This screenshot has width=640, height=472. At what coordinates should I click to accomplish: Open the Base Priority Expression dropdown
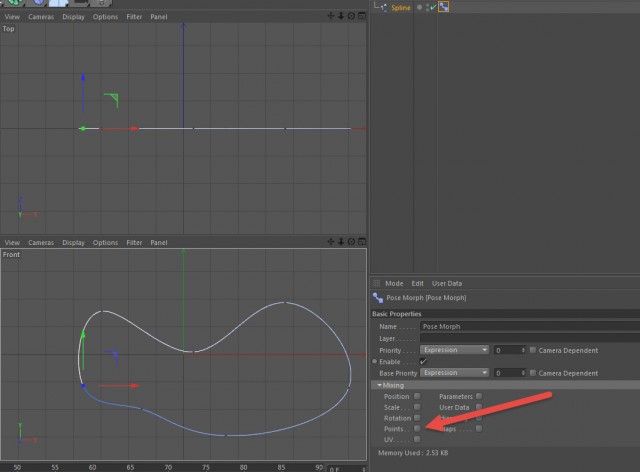[x=454, y=373]
